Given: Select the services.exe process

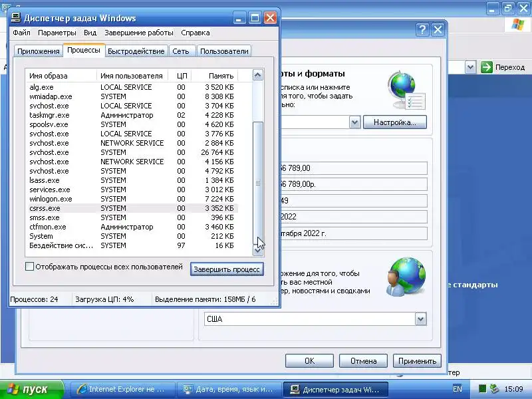Looking at the screenshot, I should [132, 190].
